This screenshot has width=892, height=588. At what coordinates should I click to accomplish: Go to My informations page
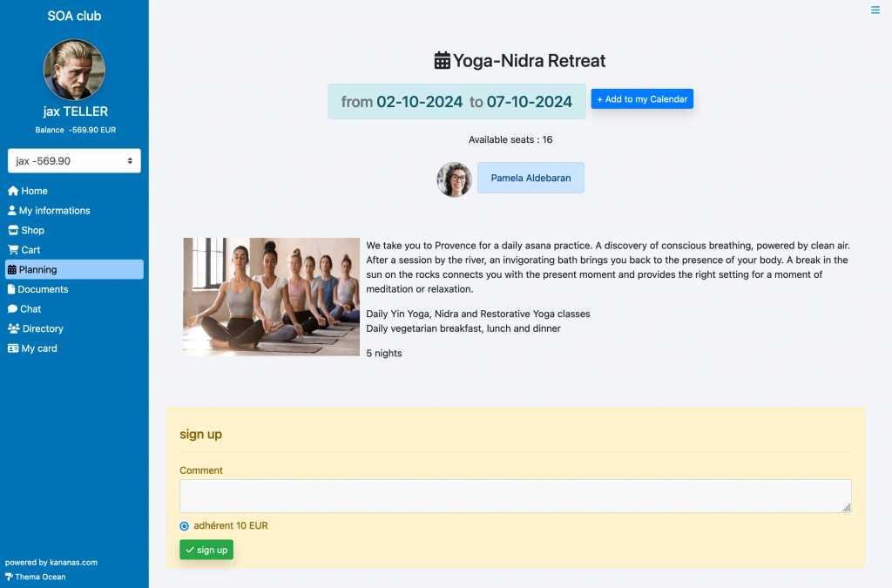(x=74, y=211)
